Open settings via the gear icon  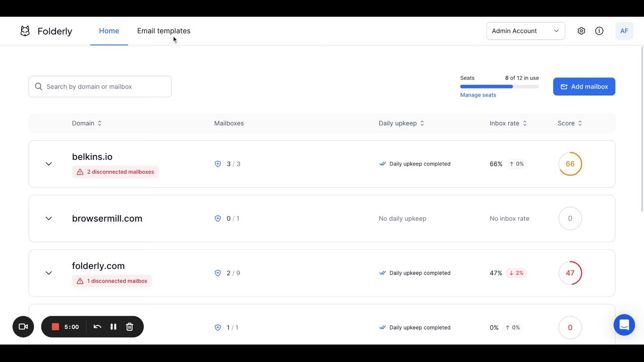coord(581,31)
